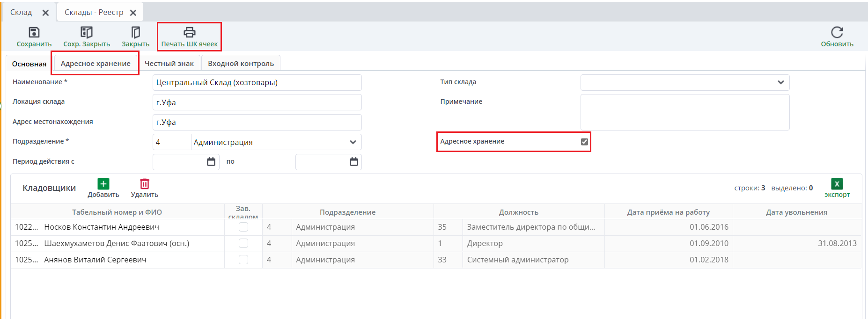Open calendar for the period end date
The width and height of the screenshot is (868, 319).
[x=354, y=162]
